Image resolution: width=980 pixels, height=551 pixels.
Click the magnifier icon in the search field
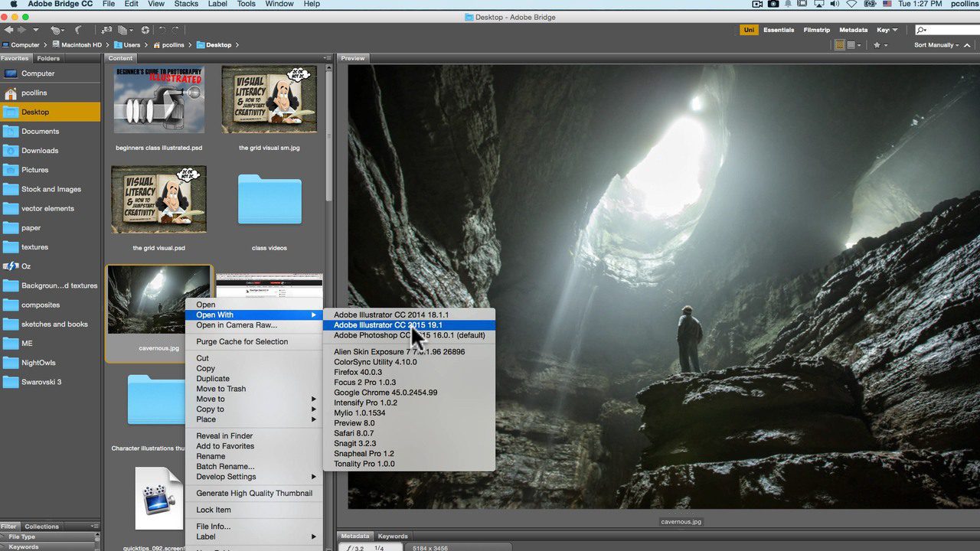(920, 30)
